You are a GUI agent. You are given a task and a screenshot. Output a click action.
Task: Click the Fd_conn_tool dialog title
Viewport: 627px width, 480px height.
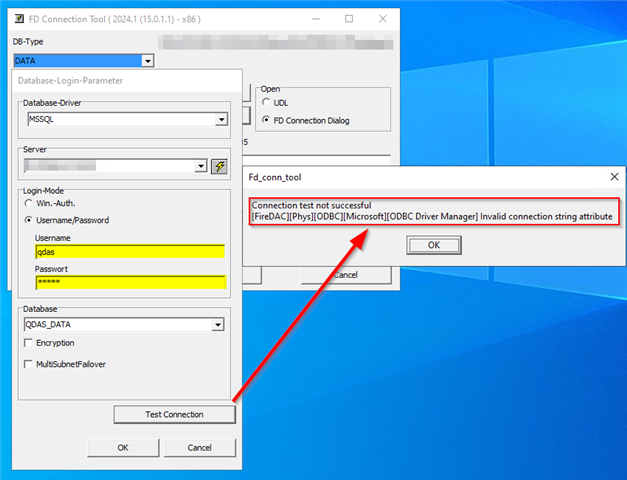coord(275,177)
